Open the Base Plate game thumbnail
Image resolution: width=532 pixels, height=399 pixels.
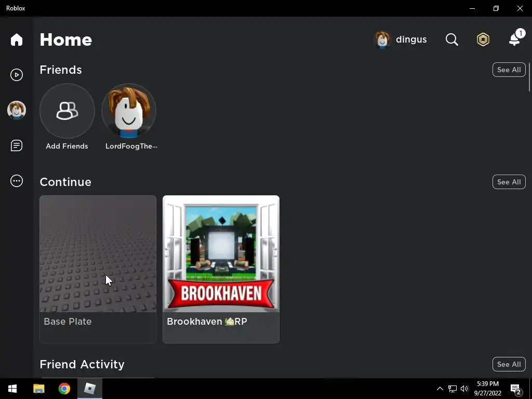[98, 254]
